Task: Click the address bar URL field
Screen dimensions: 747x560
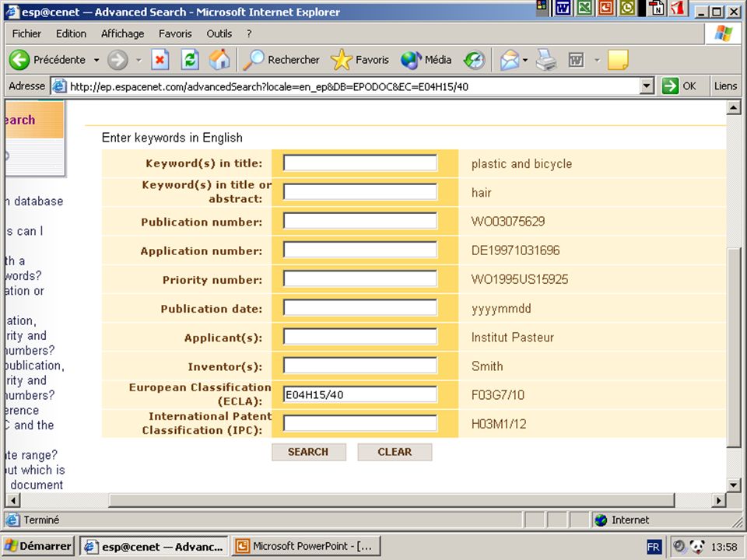Action: pos(352,86)
